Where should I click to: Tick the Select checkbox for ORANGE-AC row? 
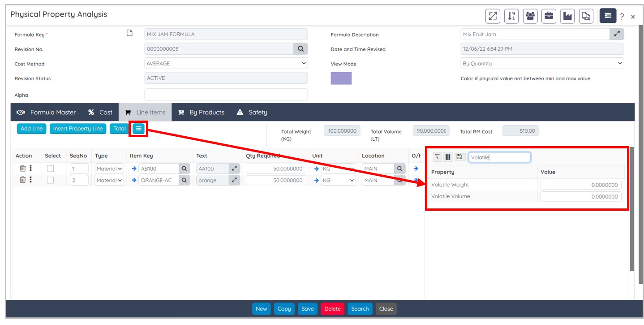[51, 180]
